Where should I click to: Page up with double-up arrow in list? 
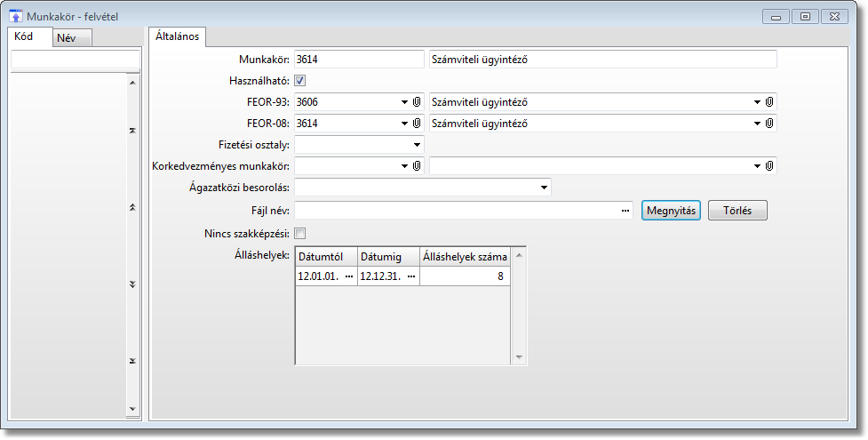(132, 207)
